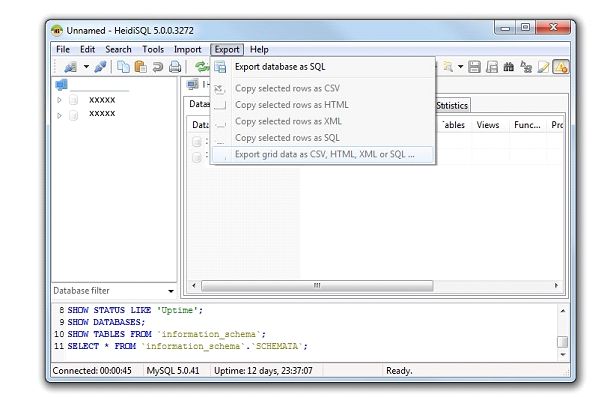The height and width of the screenshot is (397, 613).
Task: Sort by the Views column header
Action: pos(488,125)
